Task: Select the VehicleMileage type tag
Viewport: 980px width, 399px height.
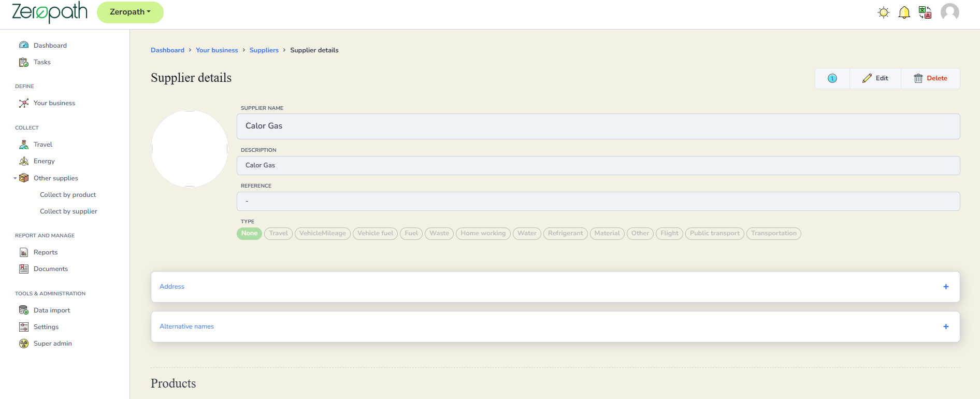Action: pyautogui.click(x=322, y=233)
